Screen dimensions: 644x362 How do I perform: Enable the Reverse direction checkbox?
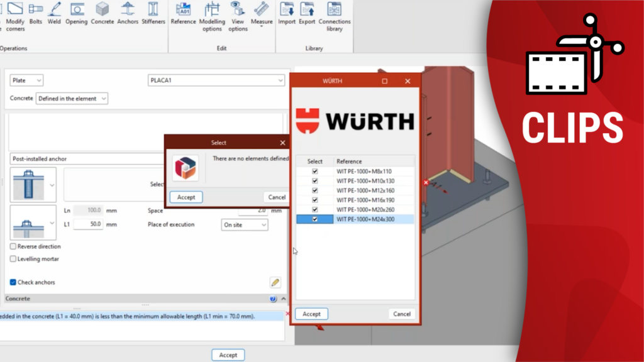pos(13,246)
